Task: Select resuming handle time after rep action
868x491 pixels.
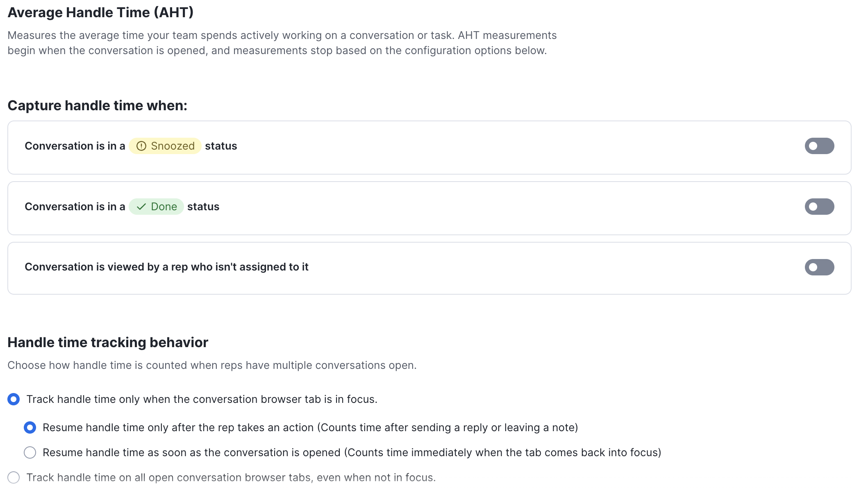Action: point(30,427)
